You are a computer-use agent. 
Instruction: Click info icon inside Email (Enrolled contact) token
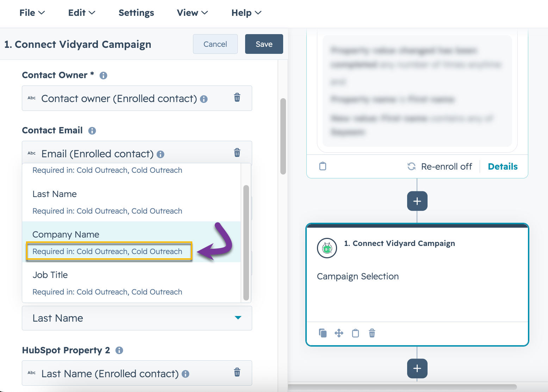[160, 154]
